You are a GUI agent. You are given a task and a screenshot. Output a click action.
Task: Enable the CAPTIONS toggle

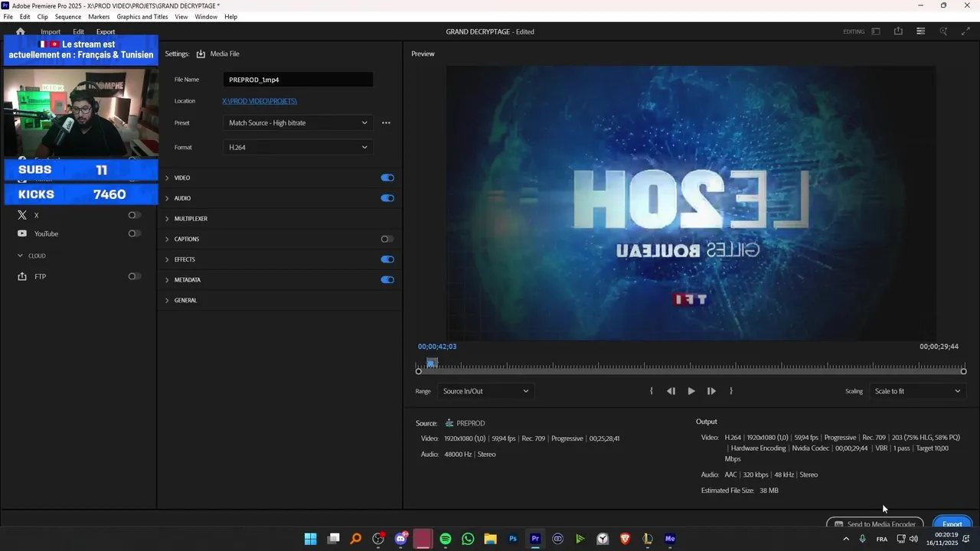coord(387,239)
